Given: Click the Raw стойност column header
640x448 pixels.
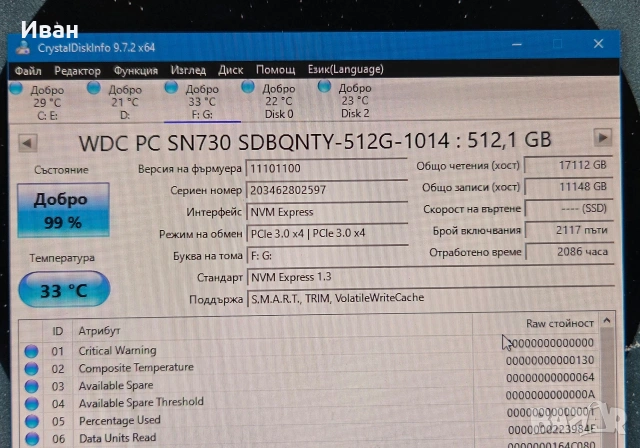Looking at the screenshot, I should tap(560, 324).
